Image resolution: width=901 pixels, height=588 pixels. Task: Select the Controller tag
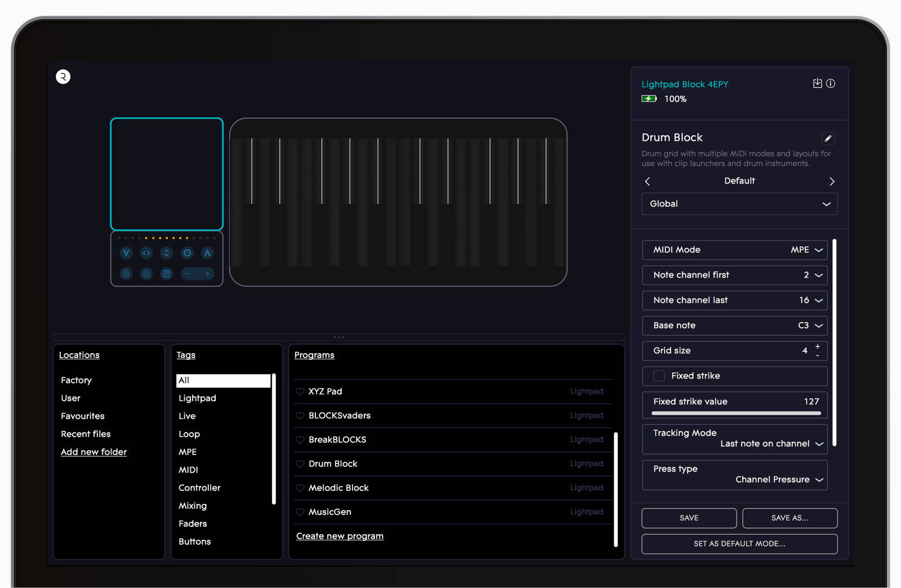199,488
